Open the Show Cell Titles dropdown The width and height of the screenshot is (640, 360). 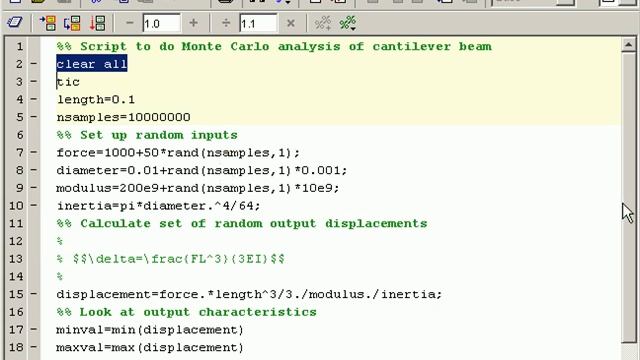pos(348,23)
